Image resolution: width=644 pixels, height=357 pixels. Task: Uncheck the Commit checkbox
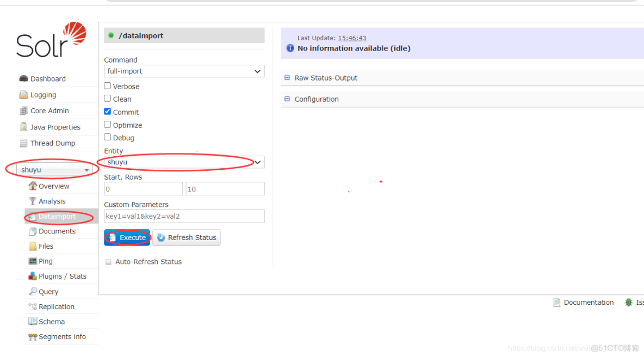coord(108,112)
